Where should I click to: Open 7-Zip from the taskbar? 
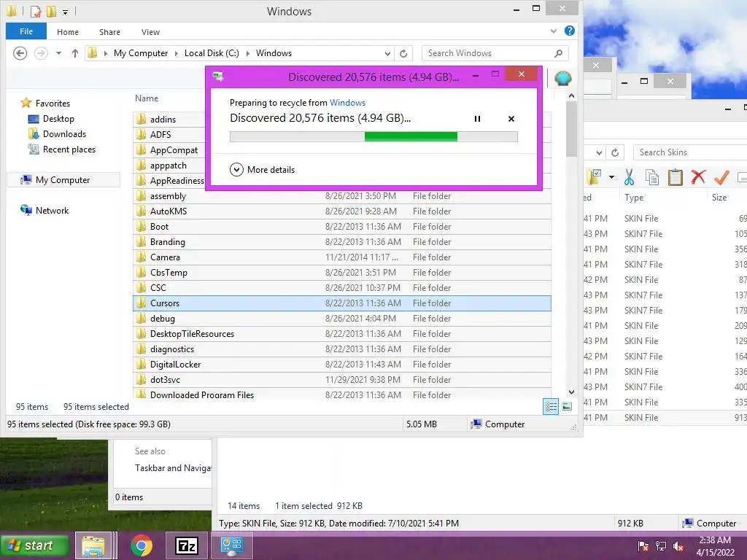click(186, 545)
